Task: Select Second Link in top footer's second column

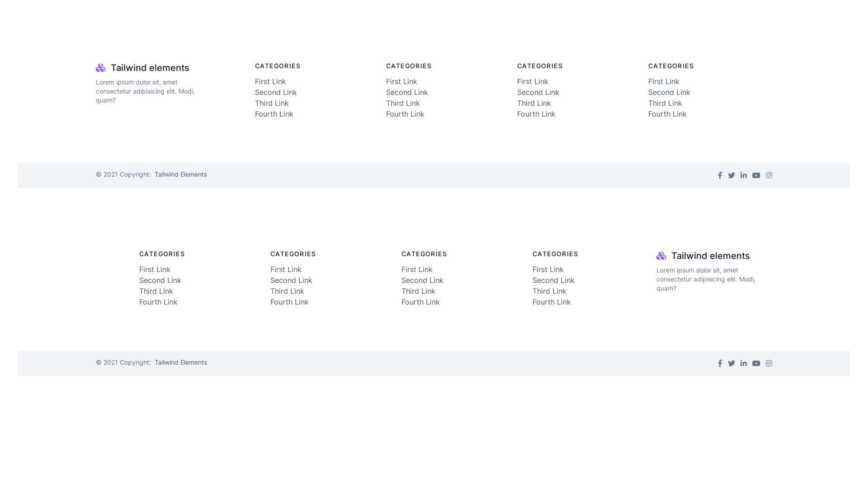Action: [x=407, y=92]
